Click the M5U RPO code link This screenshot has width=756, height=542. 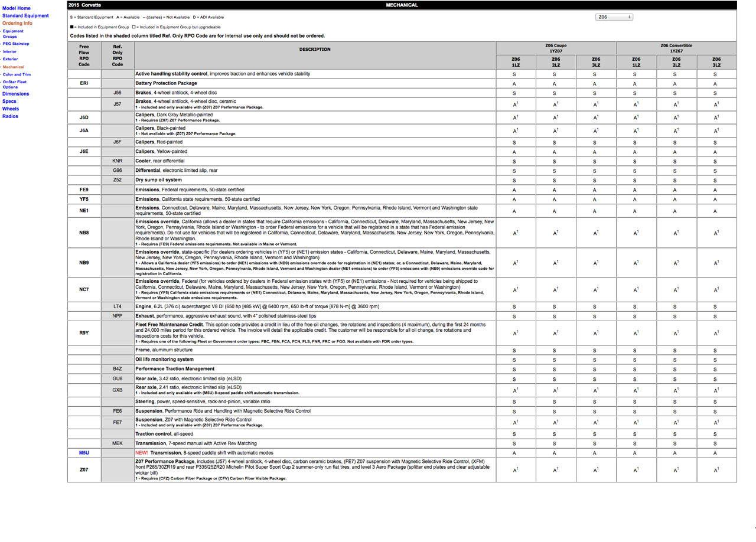tap(84, 453)
